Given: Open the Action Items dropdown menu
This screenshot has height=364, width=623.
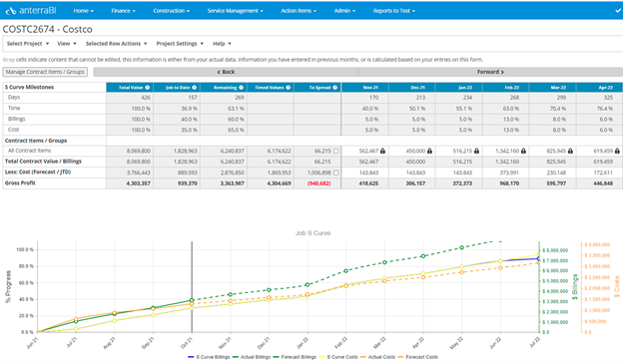Looking at the screenshot, I should (299, 11).
